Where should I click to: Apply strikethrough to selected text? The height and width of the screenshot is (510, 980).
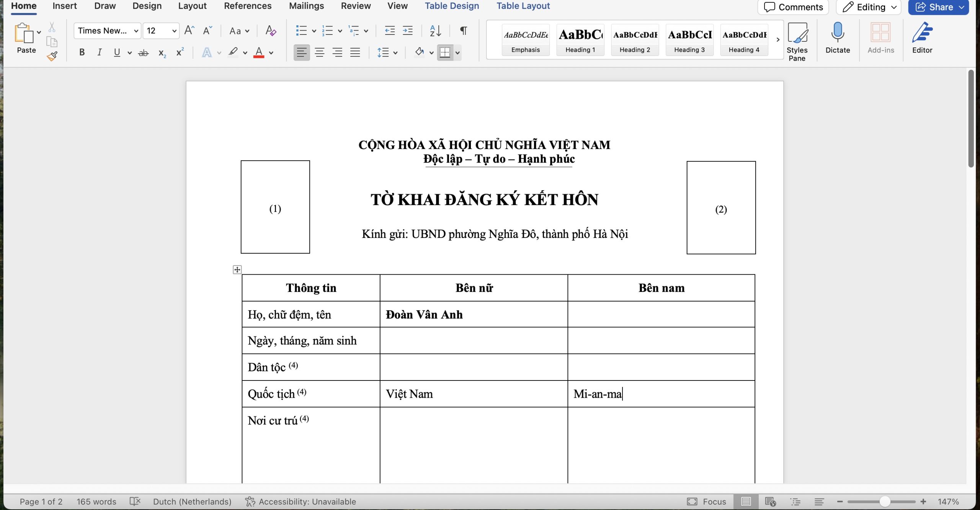point(144,52)
